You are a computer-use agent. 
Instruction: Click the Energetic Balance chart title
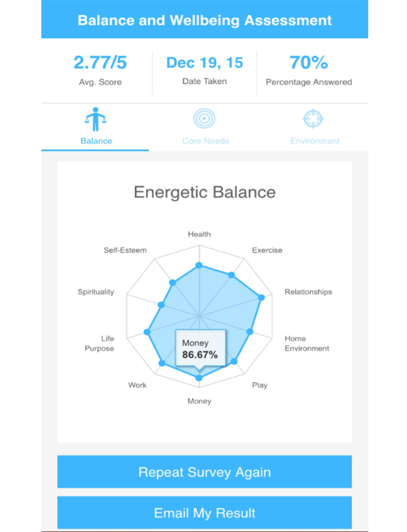(x=204, y=192)
